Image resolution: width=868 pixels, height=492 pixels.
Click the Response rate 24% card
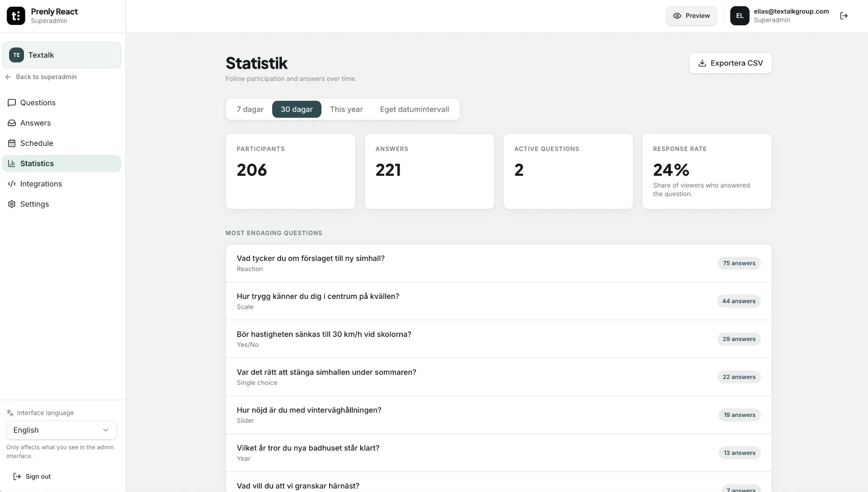click(707, 171)
